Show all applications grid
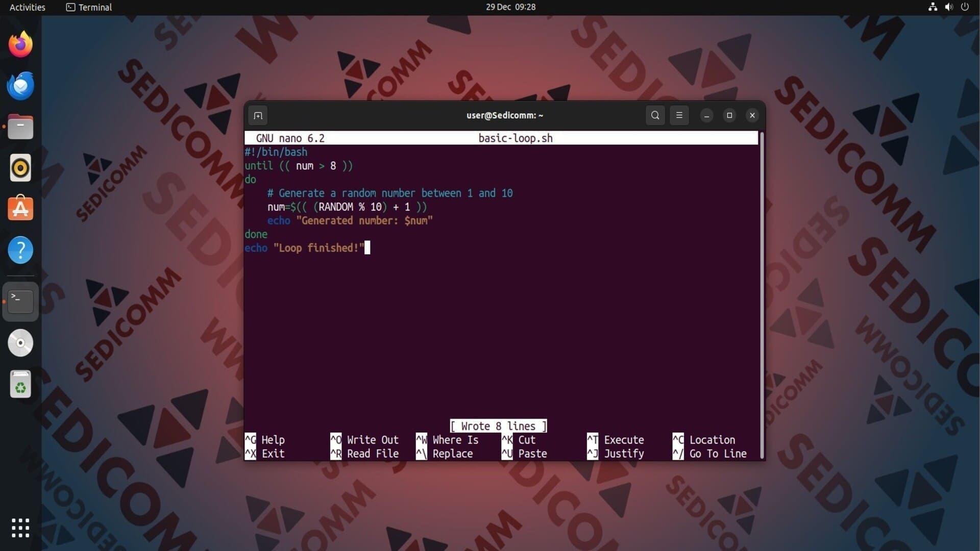 [x=20, y=528]
